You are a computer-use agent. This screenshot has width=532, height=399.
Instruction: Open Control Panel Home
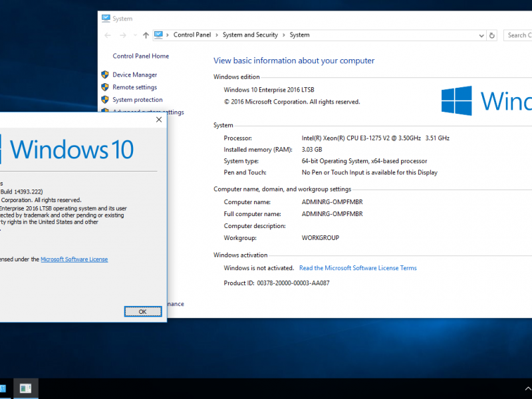[x=141, y=56]
